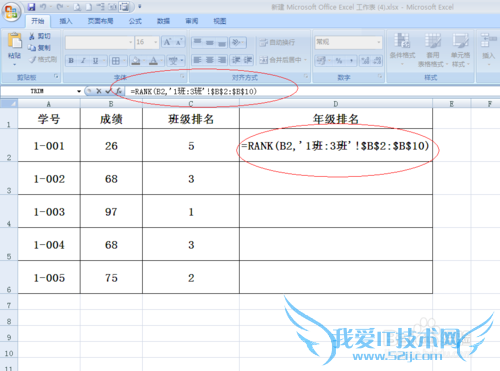
Task: Switch to the 页面布局 Page Layout tab
Action: tap(100, 21)
